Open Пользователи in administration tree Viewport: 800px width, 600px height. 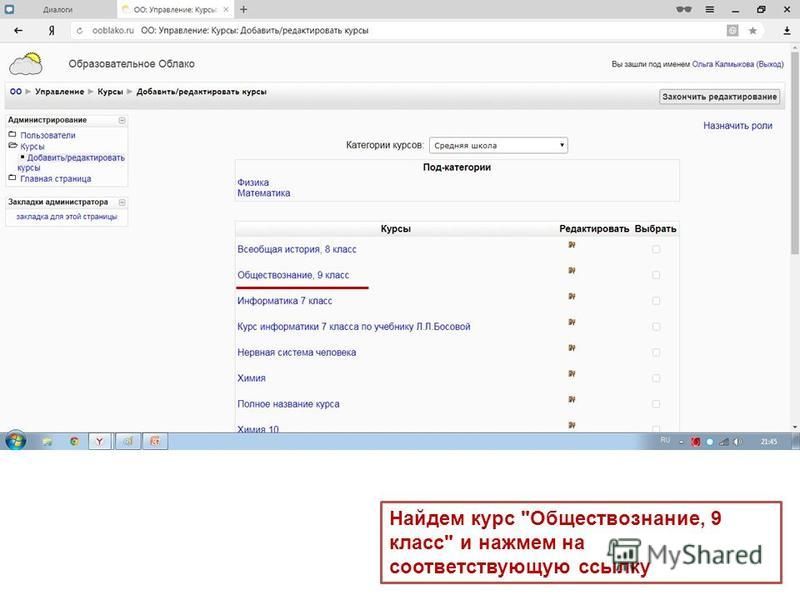(48, 135)
